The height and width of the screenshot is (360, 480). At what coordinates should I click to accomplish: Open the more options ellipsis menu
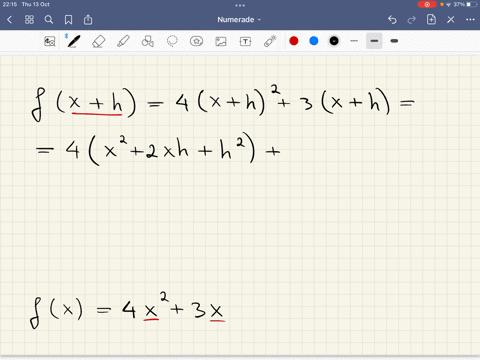470,20
